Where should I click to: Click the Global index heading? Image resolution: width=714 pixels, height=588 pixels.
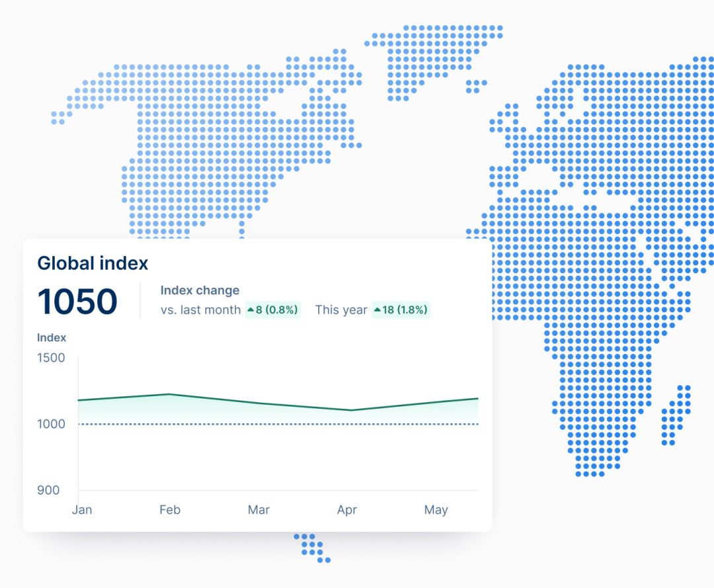[x=93, y=263]
